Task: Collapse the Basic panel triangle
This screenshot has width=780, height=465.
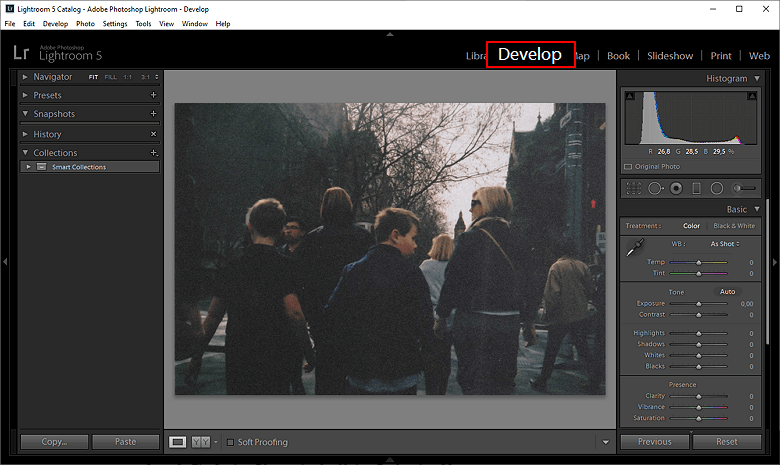Action: tap(757, 209)
